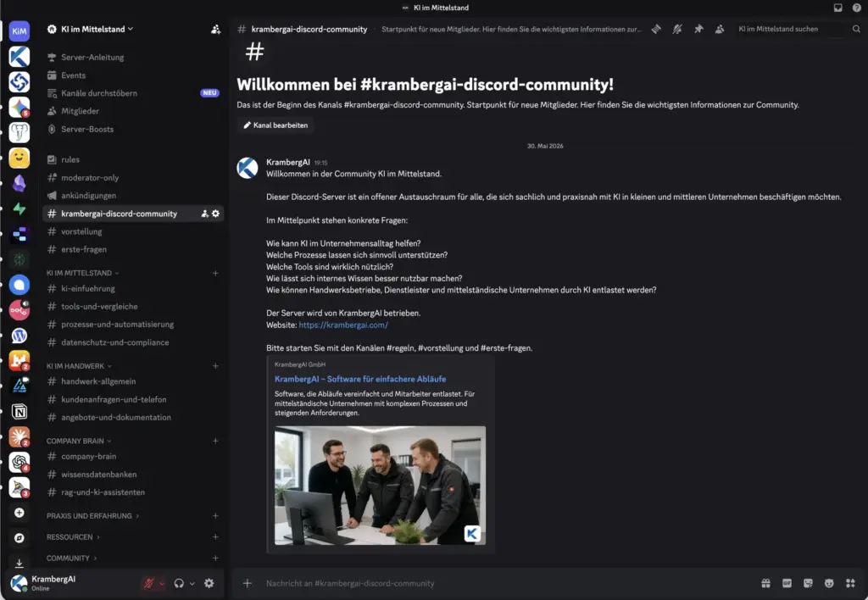Collapse the COMPANY BRAIN category
This screenshot has width=868, height=600.
click(79, 442)
